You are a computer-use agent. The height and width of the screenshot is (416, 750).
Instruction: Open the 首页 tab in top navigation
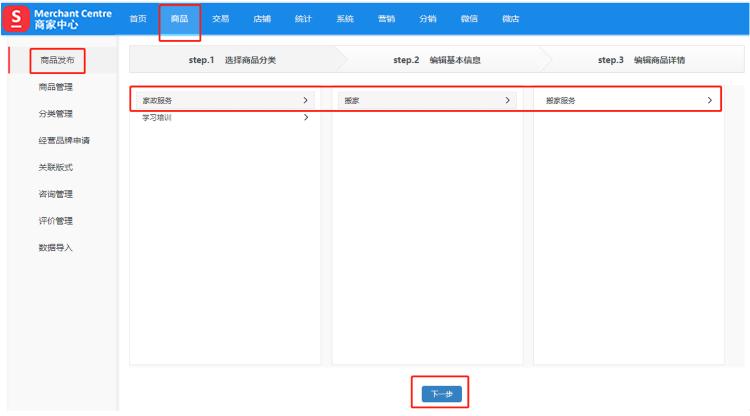(138, 19)
